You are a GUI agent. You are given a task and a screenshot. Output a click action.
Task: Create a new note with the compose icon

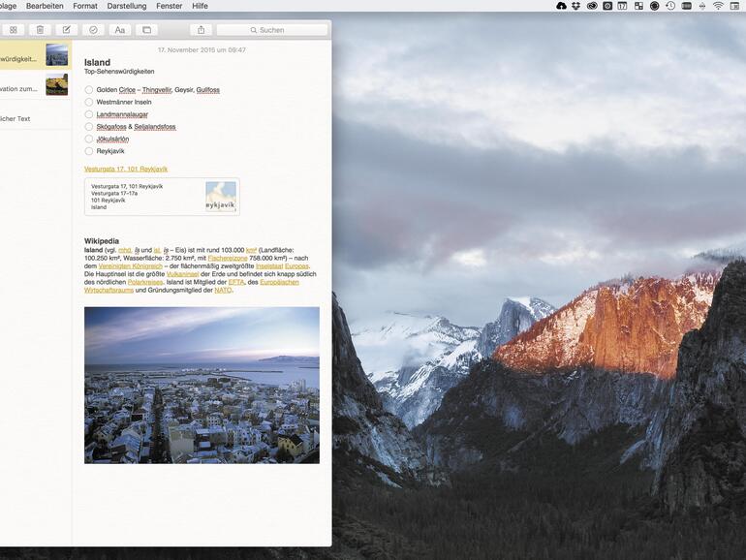pyautogui.click(x=67, y=30)
